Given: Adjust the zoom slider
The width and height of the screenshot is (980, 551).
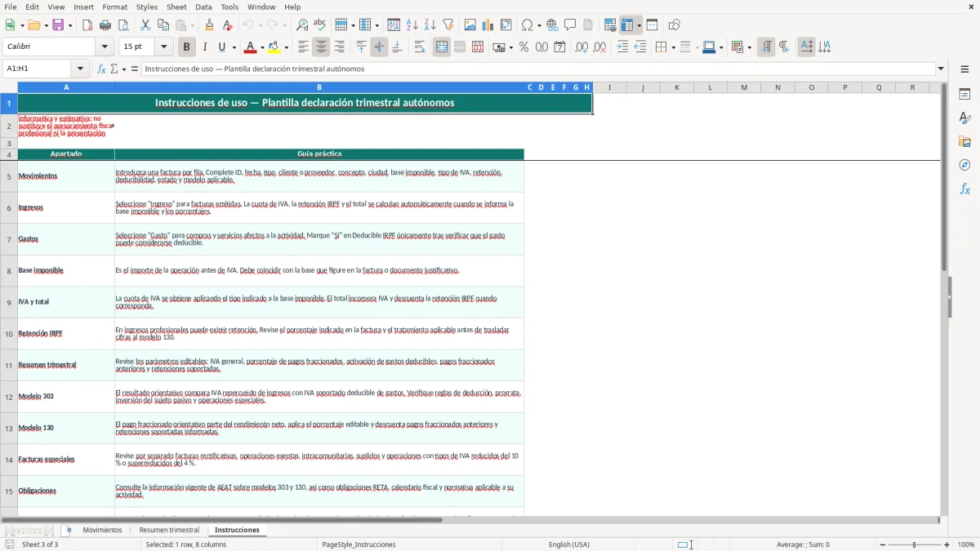Looking at the screenshot, I should click(915, 544).
